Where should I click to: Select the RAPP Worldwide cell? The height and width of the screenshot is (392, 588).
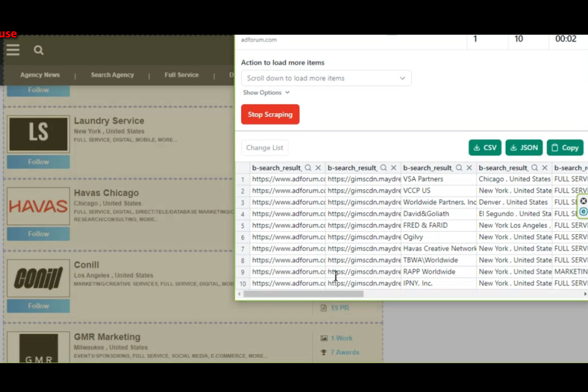439,272
